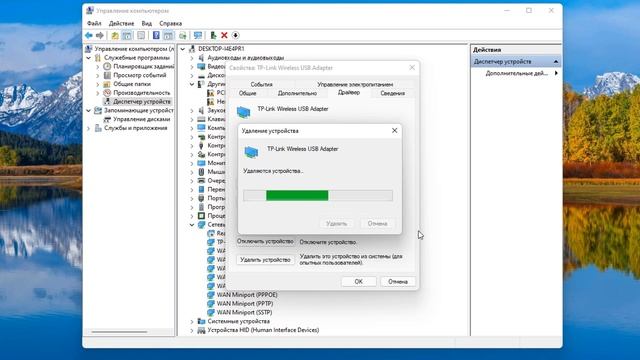The image size is (640, 360).
Task: Expand the Устройства HID node
Action: click(192, 330)
